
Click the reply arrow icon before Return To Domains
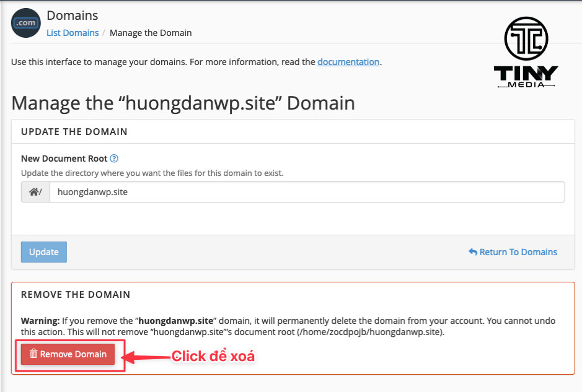473,252
